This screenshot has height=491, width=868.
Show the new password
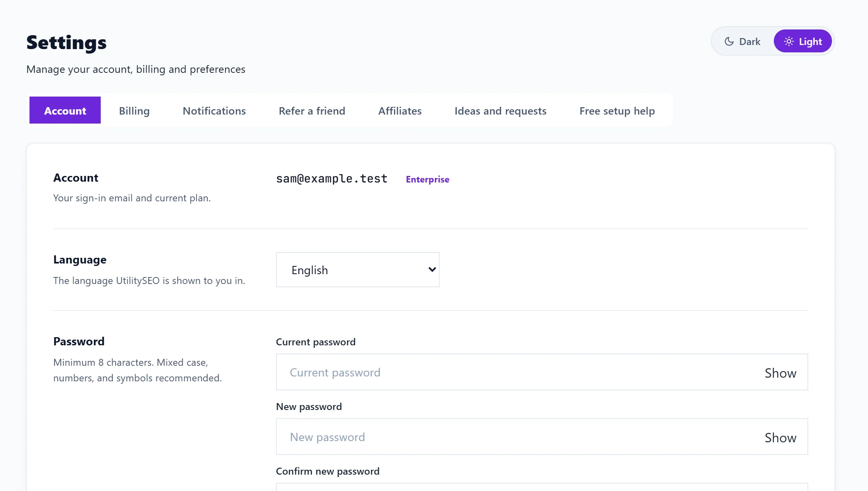780,437
